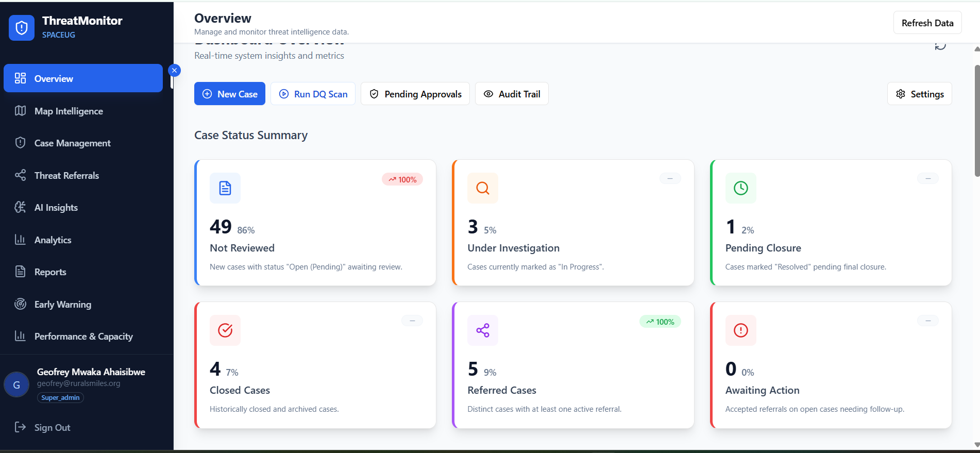Image resolution: width=980 pixels, height=453 pixels.
Task: Start Run DQ Scan
Action: click(313, 94)
